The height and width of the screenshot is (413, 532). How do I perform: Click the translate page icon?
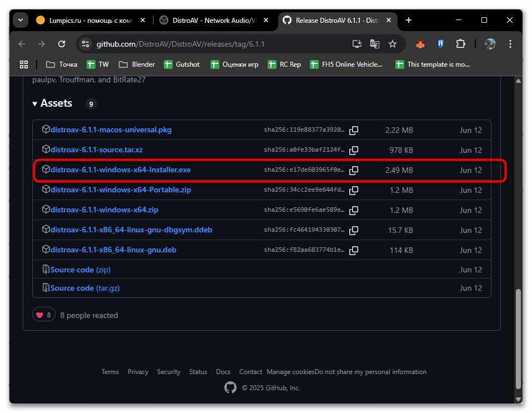pos(375,44)
